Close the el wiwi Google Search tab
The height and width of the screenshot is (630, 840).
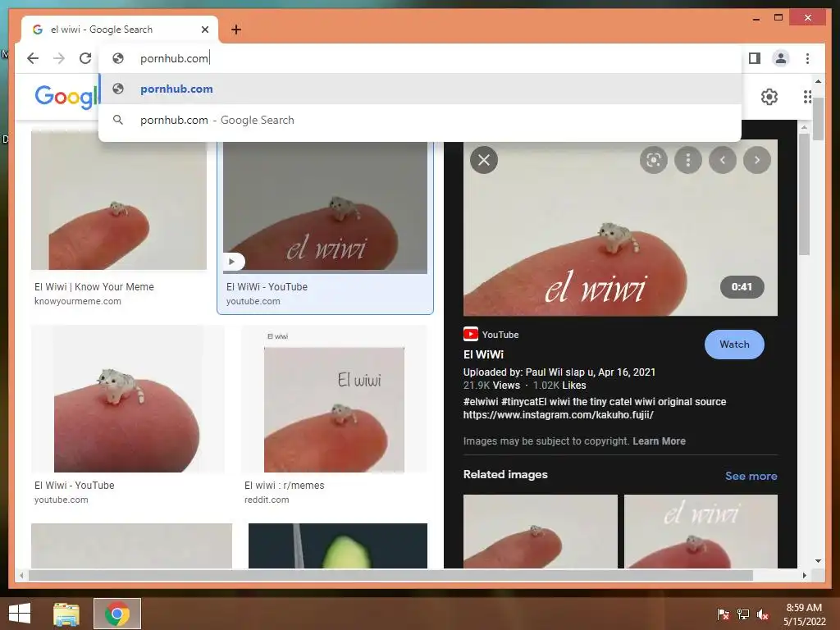(204, 30)
